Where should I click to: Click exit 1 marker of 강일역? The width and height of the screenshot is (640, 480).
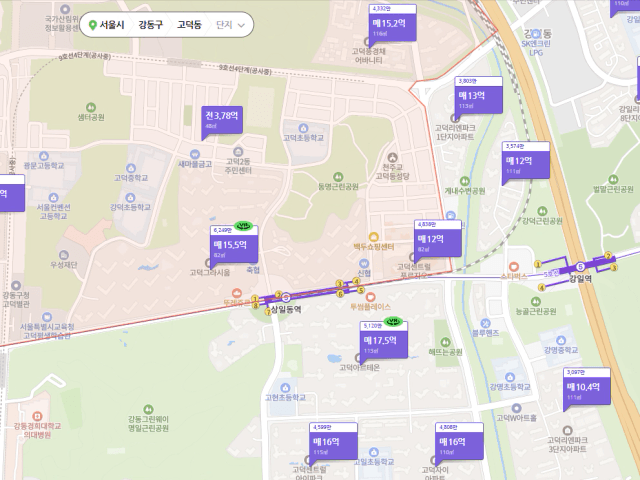(538, 264)
